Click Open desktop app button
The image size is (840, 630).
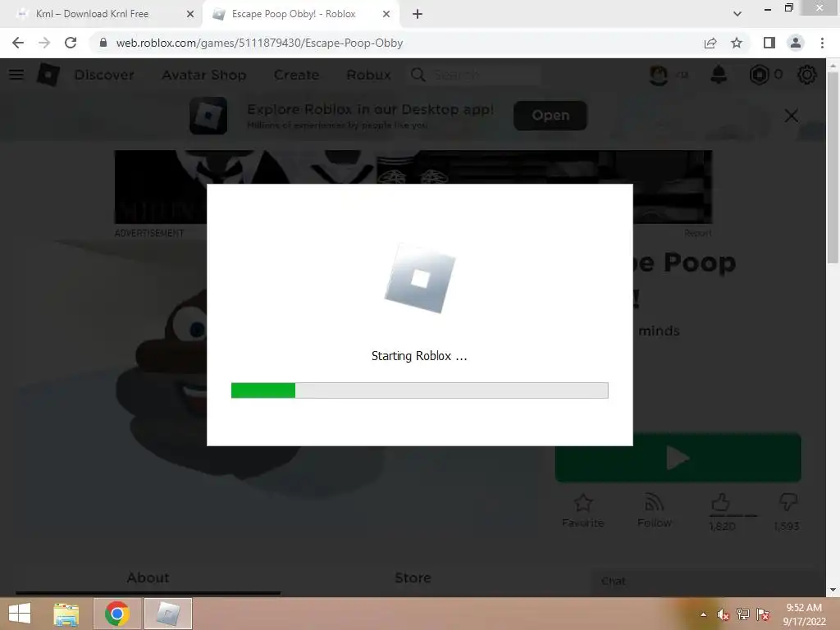click(550, 115)
